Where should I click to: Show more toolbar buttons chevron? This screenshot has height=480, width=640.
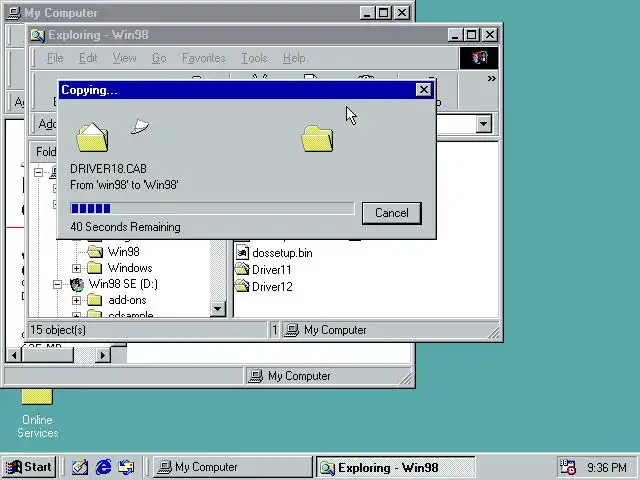(x=491, y=78)
